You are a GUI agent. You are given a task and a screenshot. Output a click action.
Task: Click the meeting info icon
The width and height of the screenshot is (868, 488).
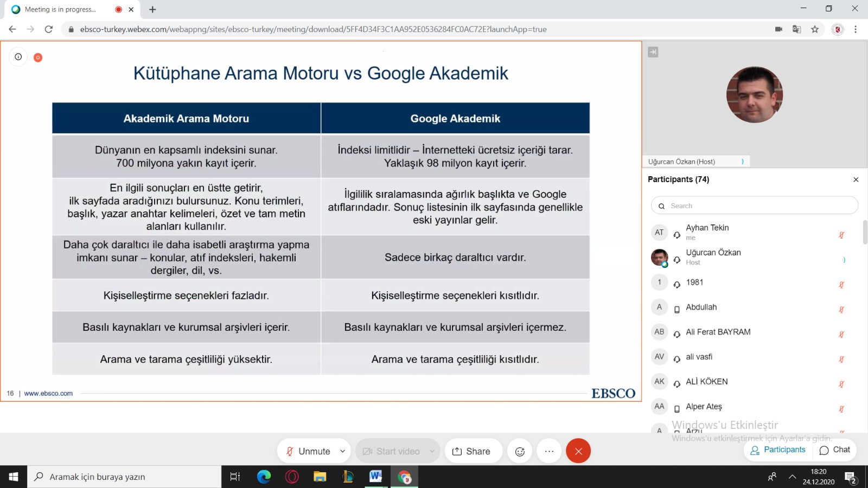18,57
